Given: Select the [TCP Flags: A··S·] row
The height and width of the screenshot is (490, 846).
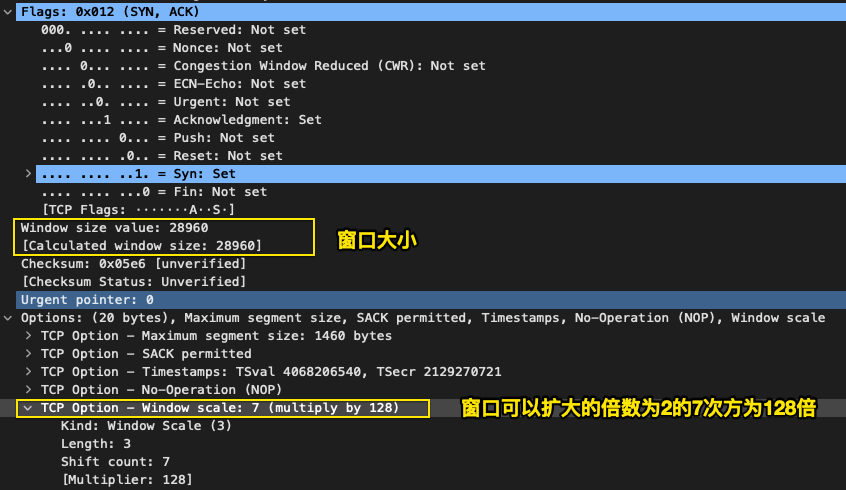Looking at the screenshot, I should [138, 210].
